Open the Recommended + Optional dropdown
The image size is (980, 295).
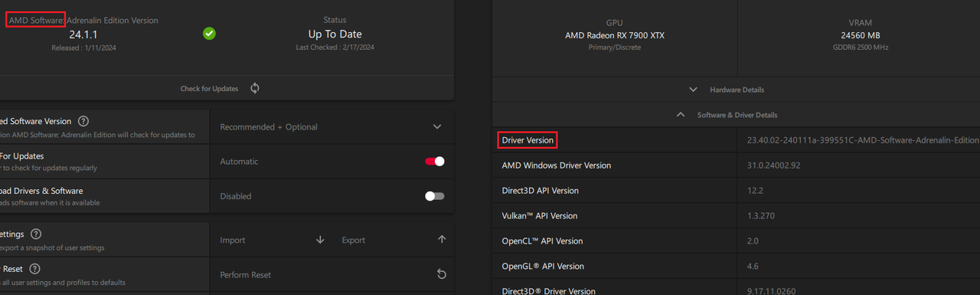tap(332, 127)
